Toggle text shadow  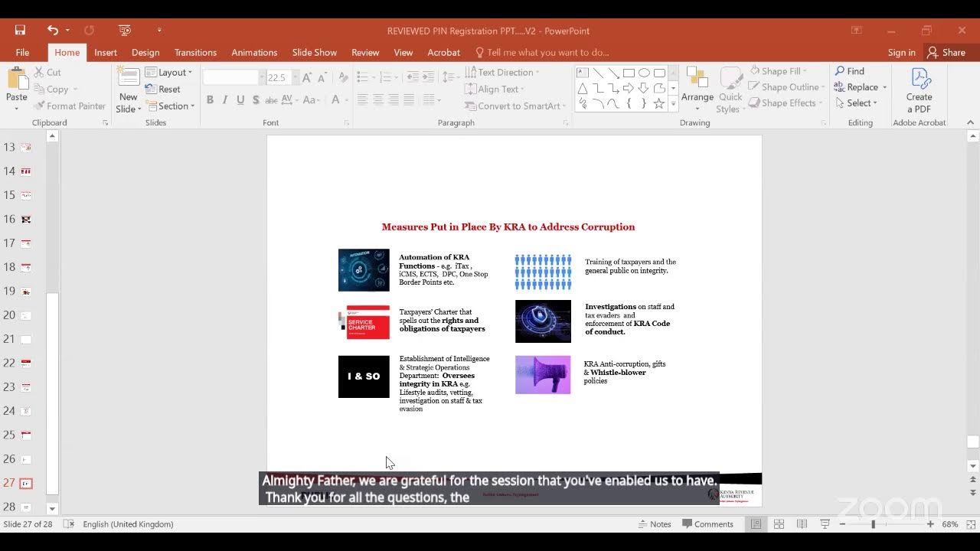pos(256,99)
